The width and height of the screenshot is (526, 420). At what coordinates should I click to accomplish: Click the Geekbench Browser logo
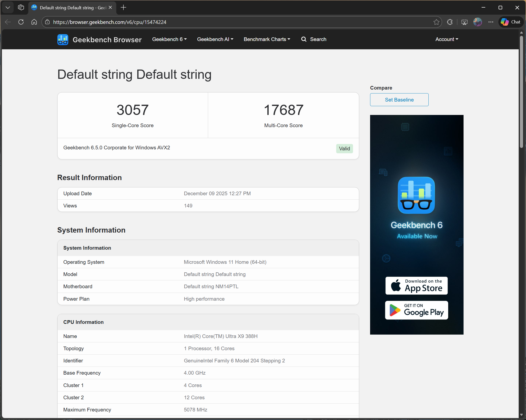(x=63, y=39)
